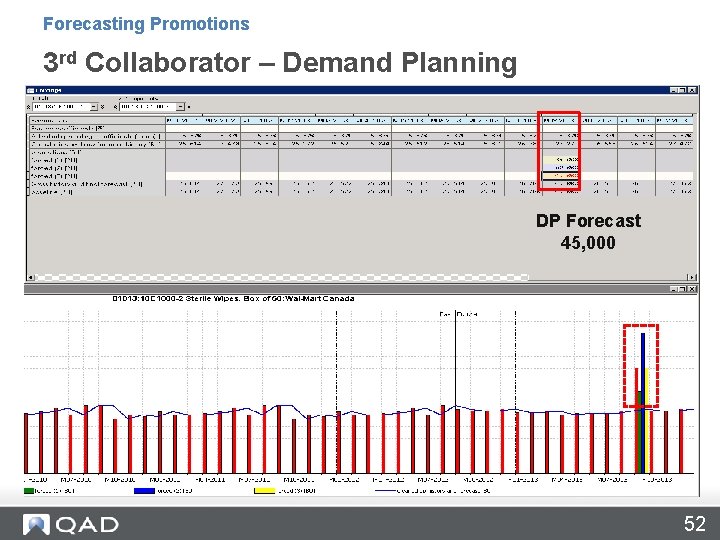Viewport: 720px width, 540px height.
Task: Click small icon right of first combo box
Action: click(x=102, y=107)
